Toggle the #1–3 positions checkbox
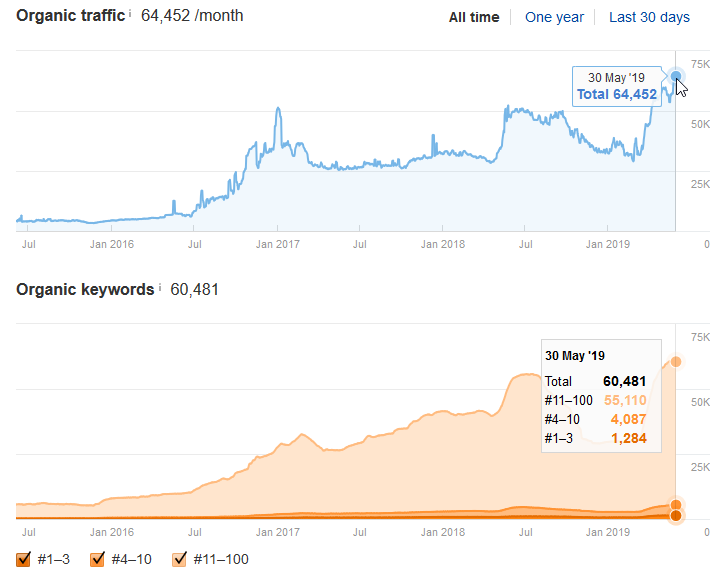Image resolution: width=723 pixels, height=571 pixels. point(24,559)
